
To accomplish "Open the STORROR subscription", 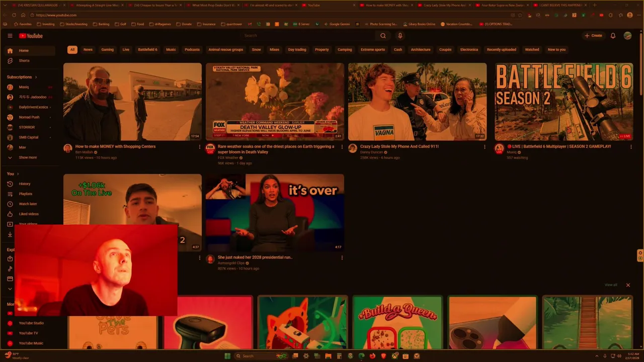I will click(x=31, y=127).
